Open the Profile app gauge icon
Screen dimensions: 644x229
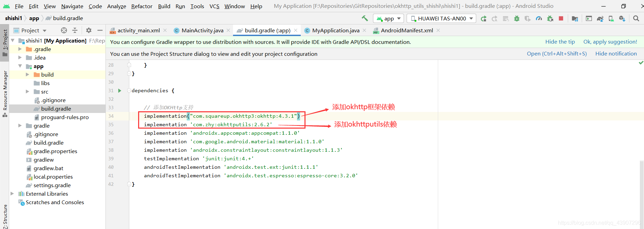click(x=539, y=18)
